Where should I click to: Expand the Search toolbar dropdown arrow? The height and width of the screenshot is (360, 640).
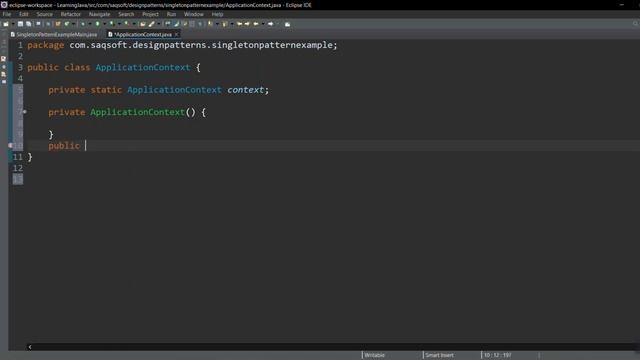(159, 24)
